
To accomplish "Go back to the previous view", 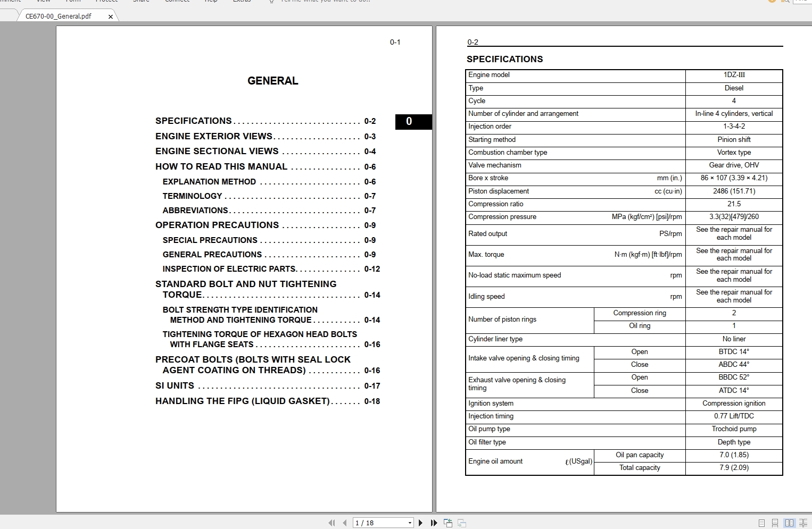I will [448, 523].
